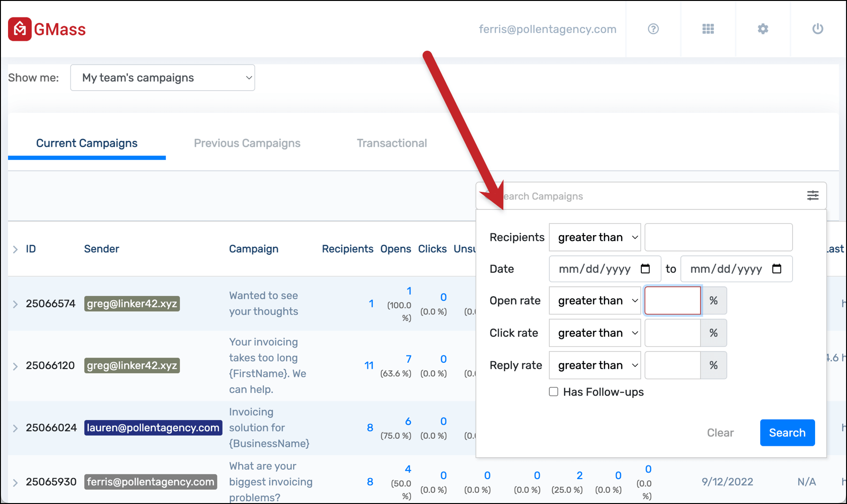Open the Recipients comparison dropdown
The width and height of the screenshot is (847, 504).
tap(595, 237)
